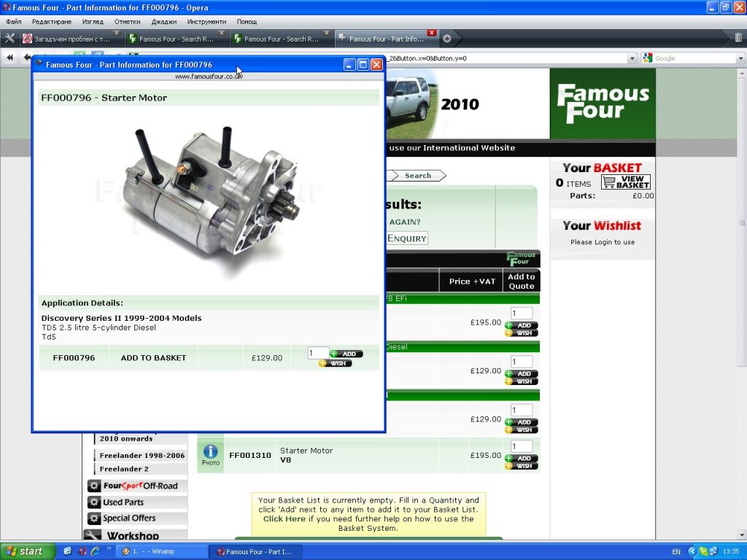Click the Special Offers gear icon

(x=94, y=518)
